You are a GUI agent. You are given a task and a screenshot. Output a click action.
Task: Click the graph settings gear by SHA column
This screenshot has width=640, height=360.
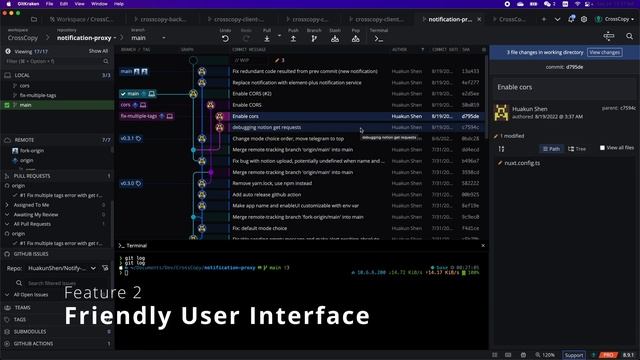pos(484,50)
